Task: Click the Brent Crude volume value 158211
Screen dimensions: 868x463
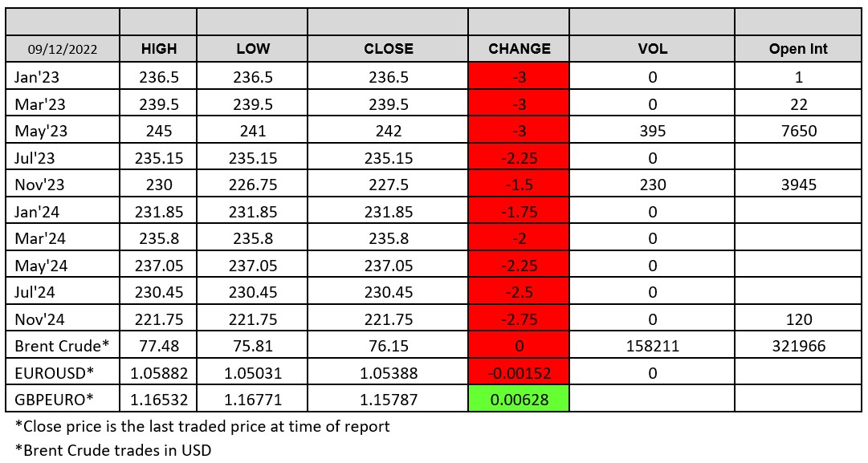Action: tap(651, 346)
